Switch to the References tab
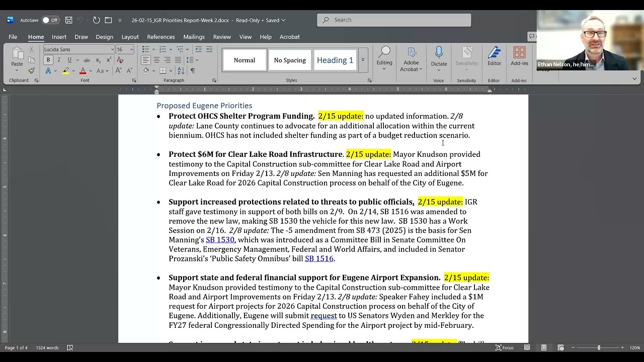 coord(161,37)
